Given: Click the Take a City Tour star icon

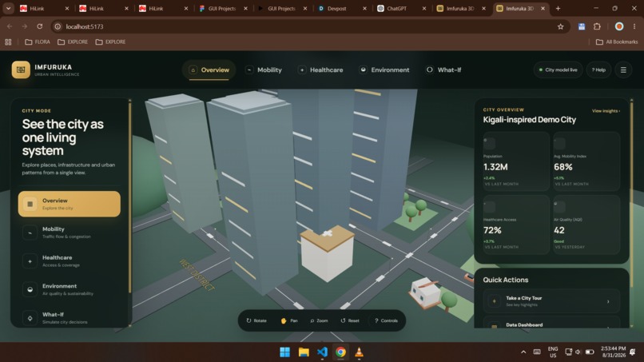Looking at the screenshot, I should pos(494,301).
